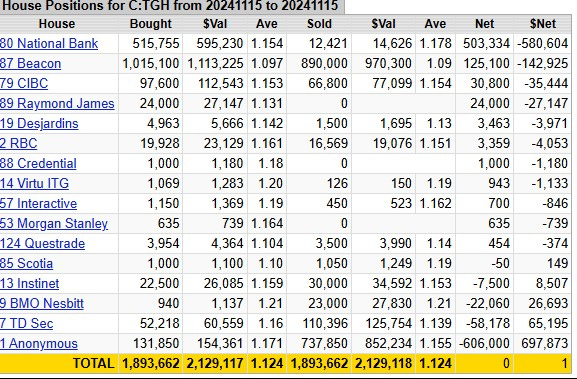Open the 13 Instinet house link
This screenshot has height=379, width=577.
click(29, 283)
